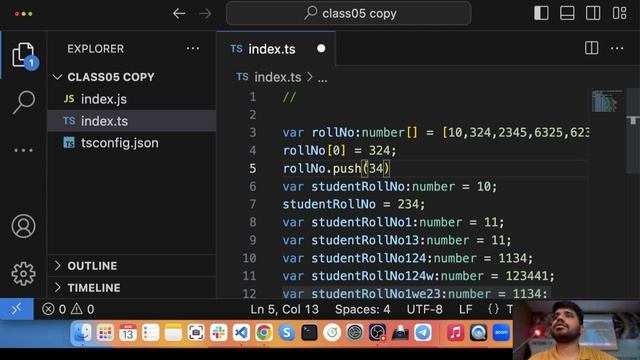Viewport: 640px width, 360px height.
Task: Go back using the left arrow
Action: (x=179, y=13)
